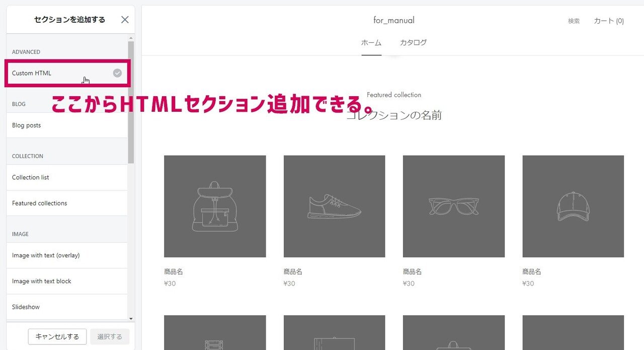This screenshot has width=644, height=350.
Task: Select the Custom HTML section
Action: 67,73
